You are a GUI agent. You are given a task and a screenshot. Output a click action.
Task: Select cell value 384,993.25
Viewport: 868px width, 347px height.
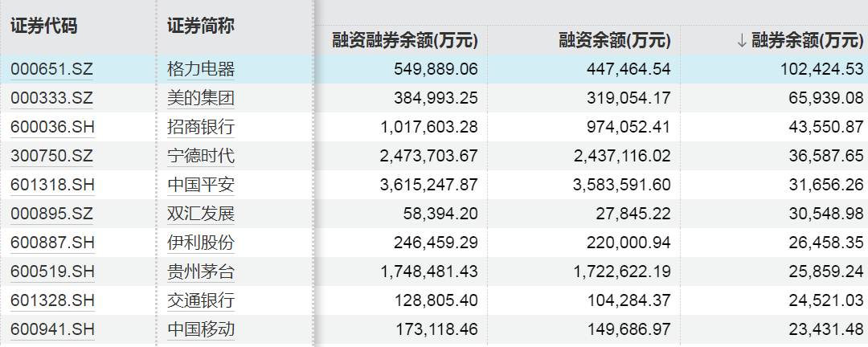(436, 99)
